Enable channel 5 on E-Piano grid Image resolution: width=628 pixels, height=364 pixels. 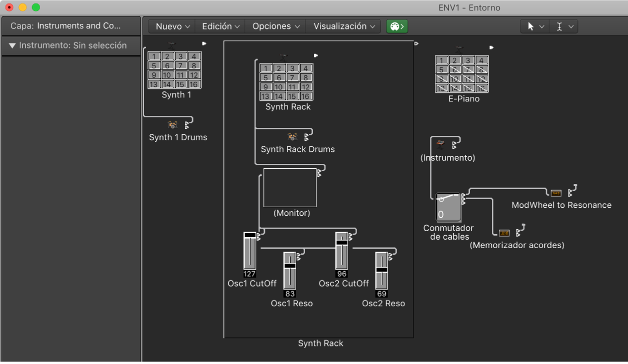pyautogui.click(x=441, y=70)
